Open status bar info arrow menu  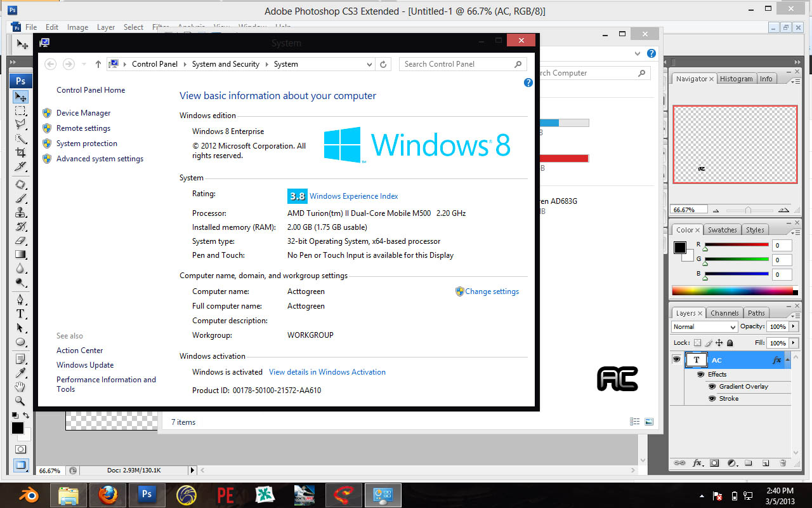point(193,471)
